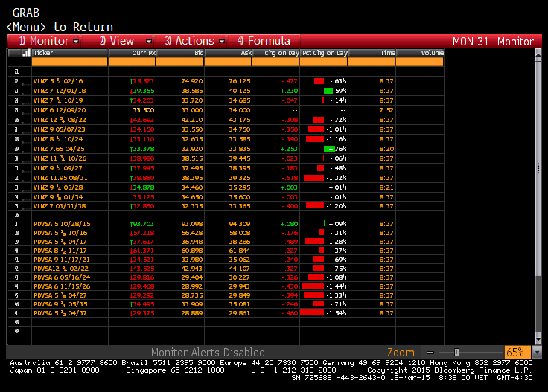Image resolution: width=548 pixels, height=392 pixels.
Task: Click current price 93.703
Action: tap(142, 224)
